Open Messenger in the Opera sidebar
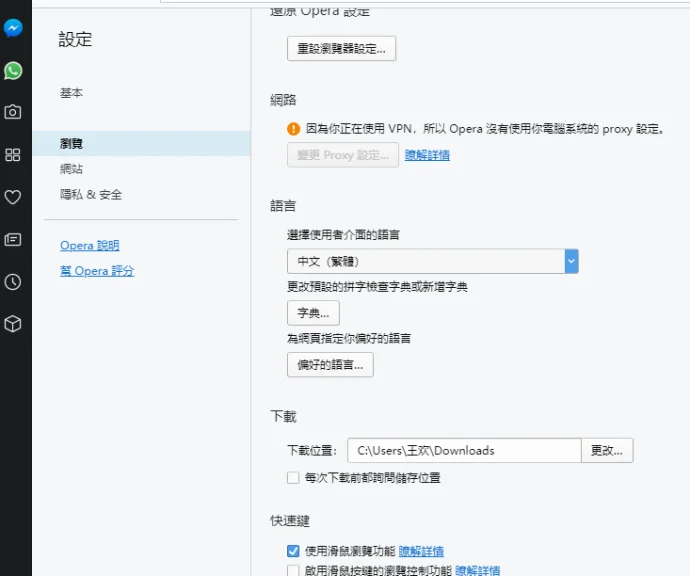The image size is (690, 576). [13, 28]
